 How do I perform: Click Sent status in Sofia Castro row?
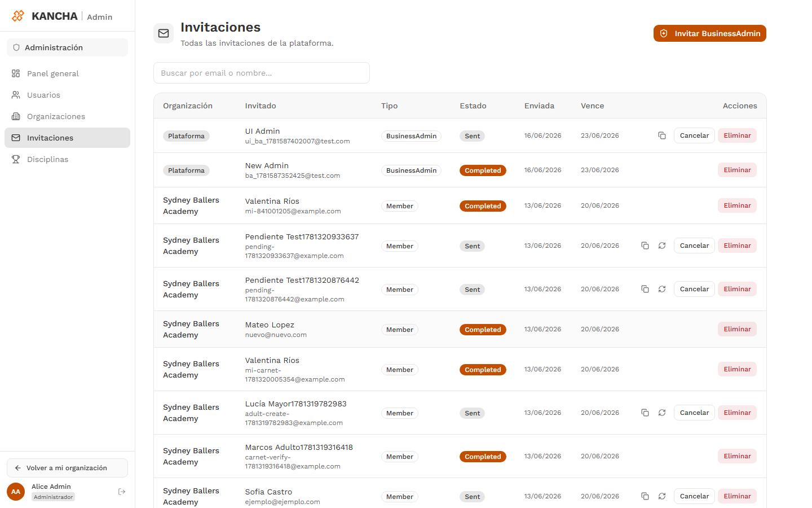[472, 497]
